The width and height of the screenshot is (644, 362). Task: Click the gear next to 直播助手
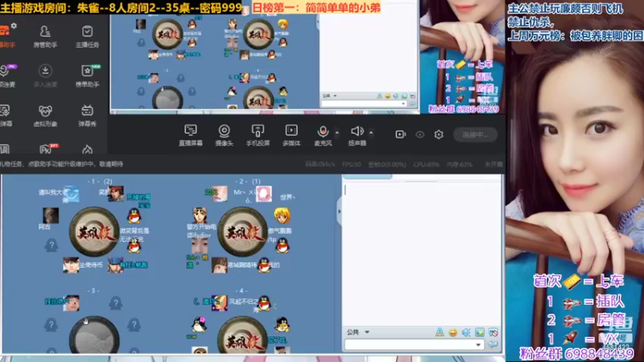(x=14, y=26)
